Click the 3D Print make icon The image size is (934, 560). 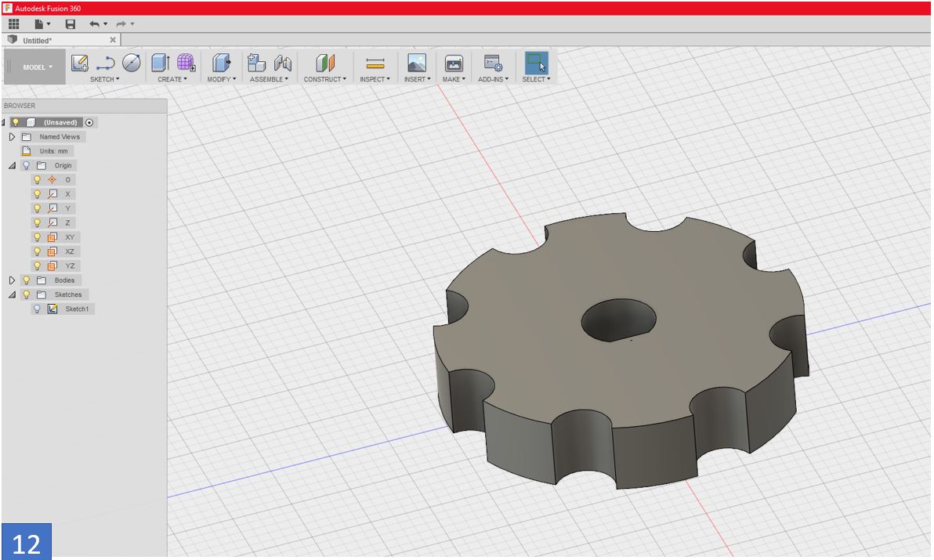(454, 63)
